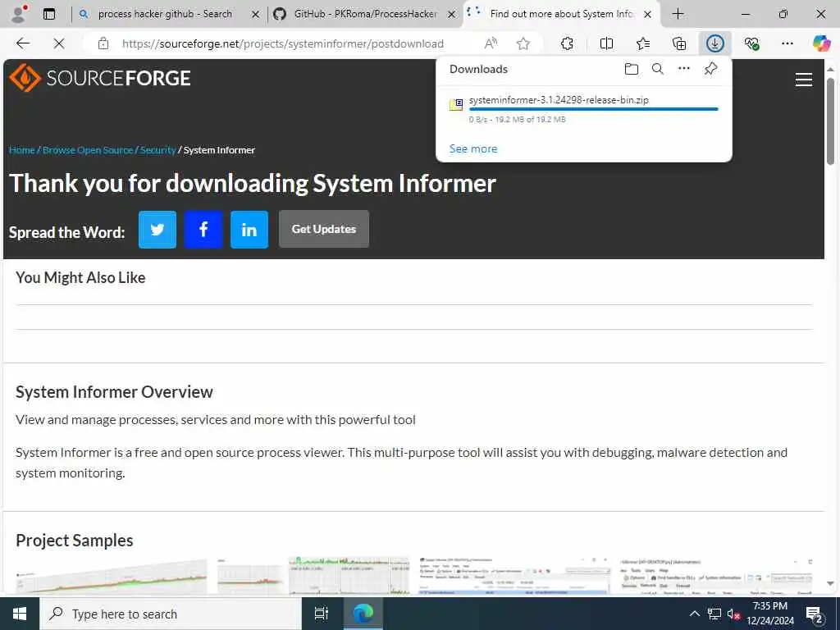Open the Windows Start menu
This screenshot has height=630, width=840.
[x=20, y=614]
